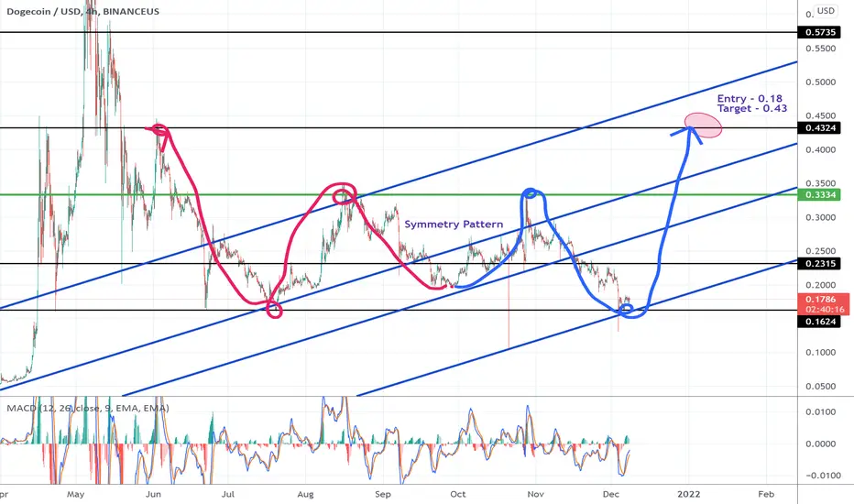Image resolution: width=854 pixels, height=504 pixels.
Task: Click Sep on the time axis
Action: pyautogui.click(x=383, y=494)
